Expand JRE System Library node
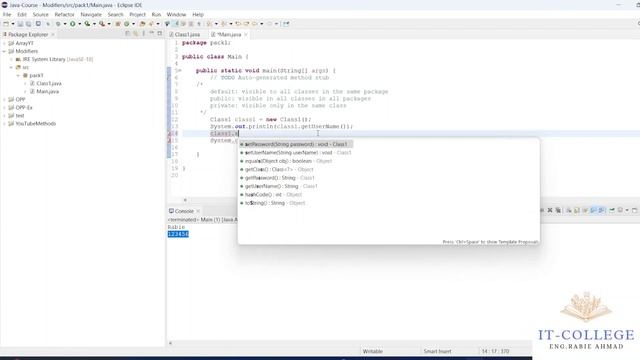The width and height of the screenshot is (640, 360). coord(11,60)
